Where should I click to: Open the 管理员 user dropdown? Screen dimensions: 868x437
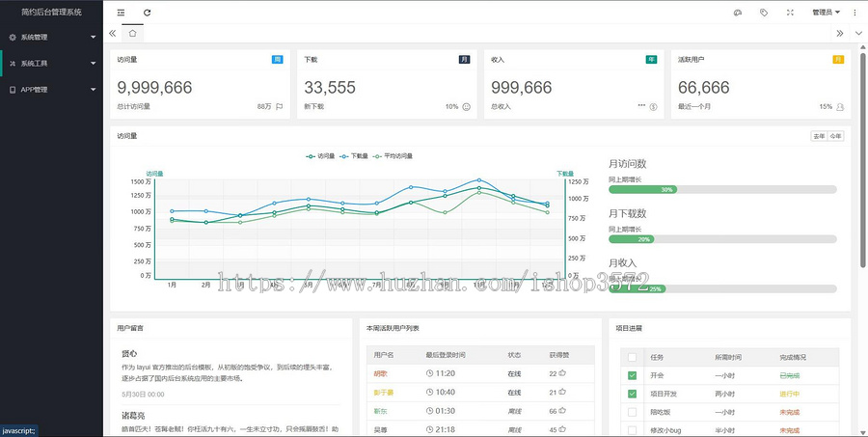(x=826, y=13)
